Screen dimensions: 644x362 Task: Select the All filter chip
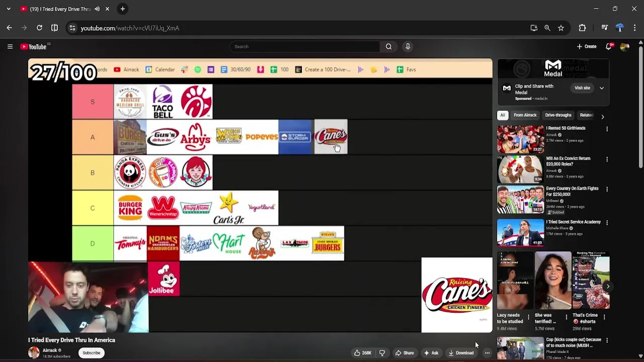click(503, 115)
